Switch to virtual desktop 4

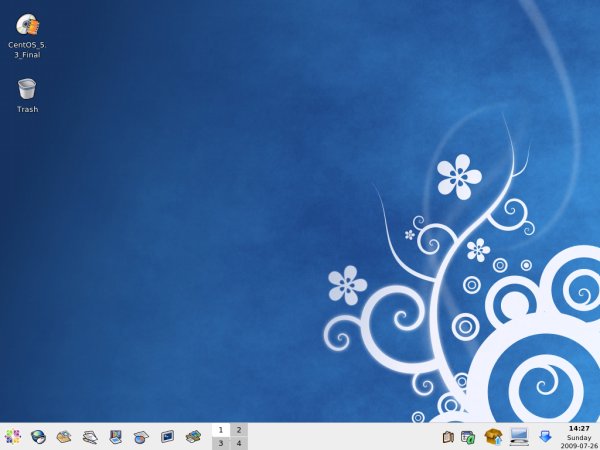[x=239, y=443]
